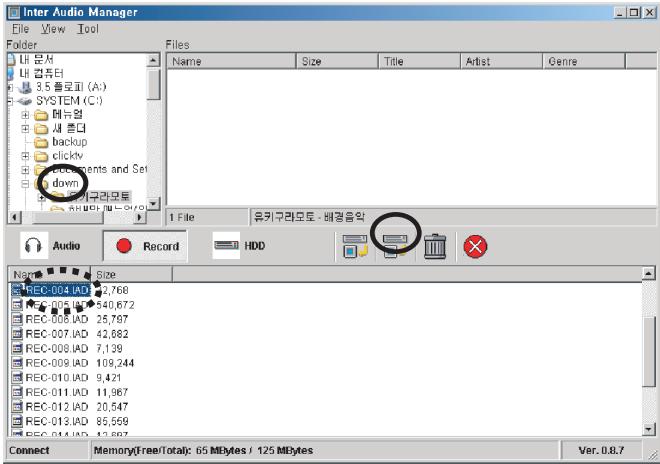This screenshot has width=660, height=464.
Task: Click size value 540,672
Action: coord(115,305)
